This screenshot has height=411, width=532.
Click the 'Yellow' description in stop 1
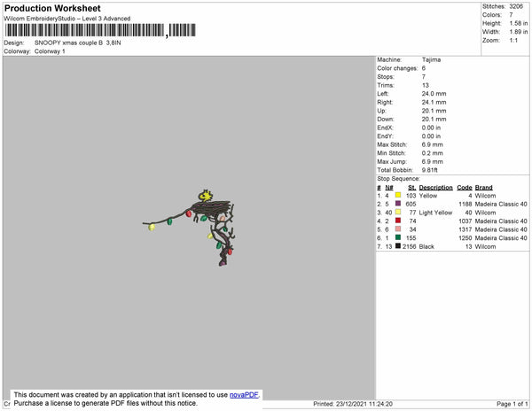pyautogui.click(x=428, y=196)
